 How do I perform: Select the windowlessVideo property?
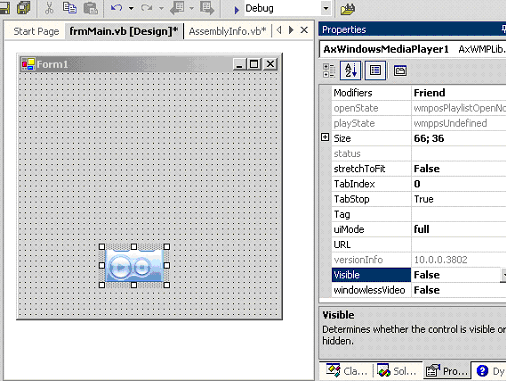(x=369, y=290)
